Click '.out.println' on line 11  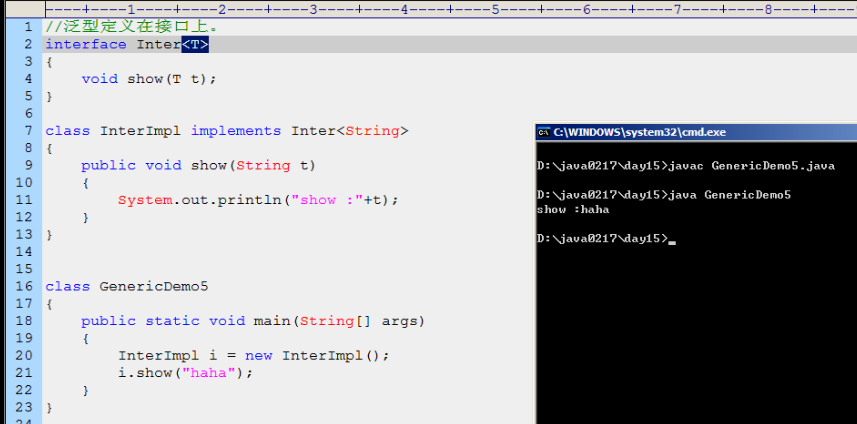coord(227,200)
